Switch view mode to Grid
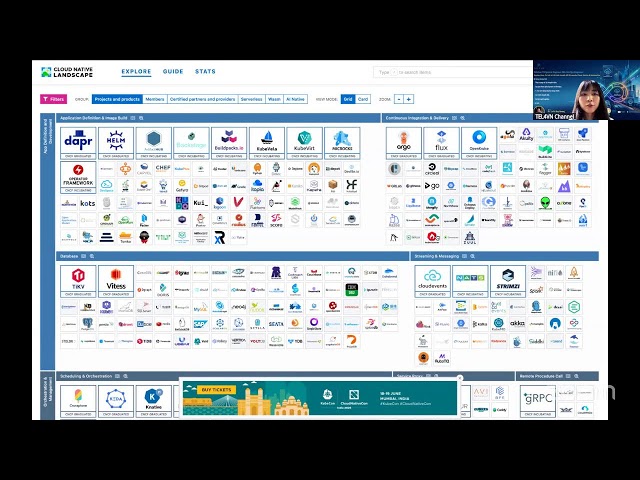The height and width of the screenshot is (480, 640). click(348, 99)
